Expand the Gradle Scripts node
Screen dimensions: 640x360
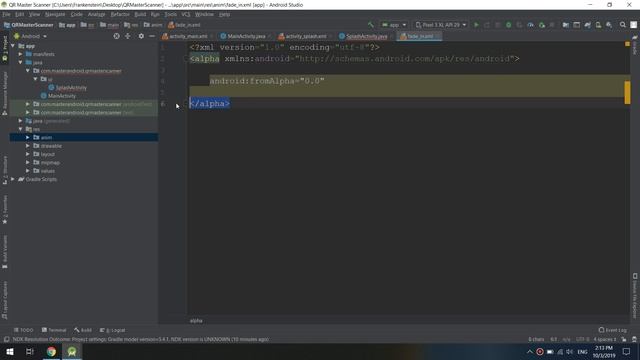point(13,179)
